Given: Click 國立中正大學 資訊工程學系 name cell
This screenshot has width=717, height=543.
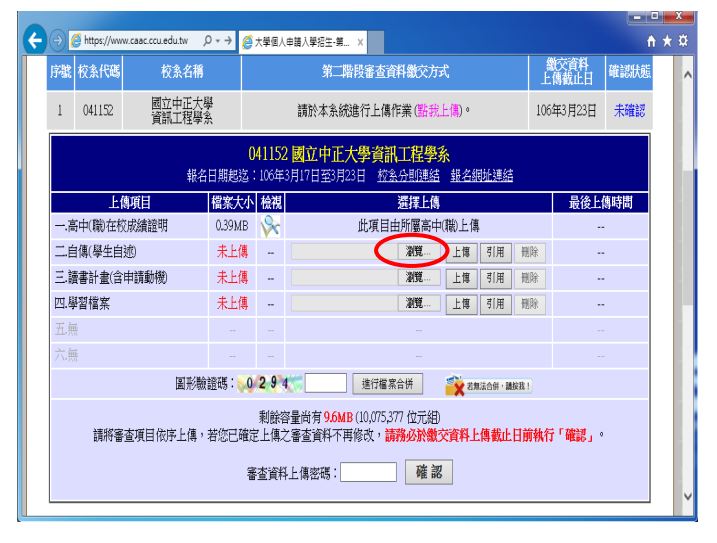Looking at the screenshot, I should click(x=182, y=111).
